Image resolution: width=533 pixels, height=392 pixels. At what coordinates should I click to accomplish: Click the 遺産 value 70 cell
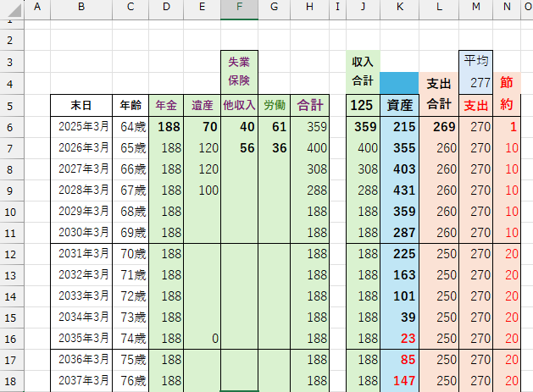pos(203,127)
